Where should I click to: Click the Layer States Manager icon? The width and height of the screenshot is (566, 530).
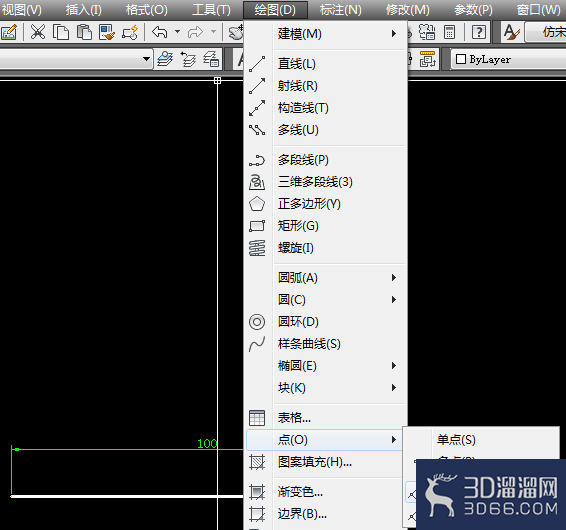tap(211, 59)
